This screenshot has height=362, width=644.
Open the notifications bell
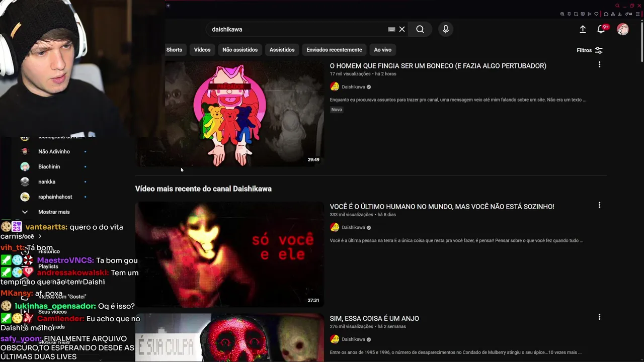pyautogui.click(x=601, y=29)
